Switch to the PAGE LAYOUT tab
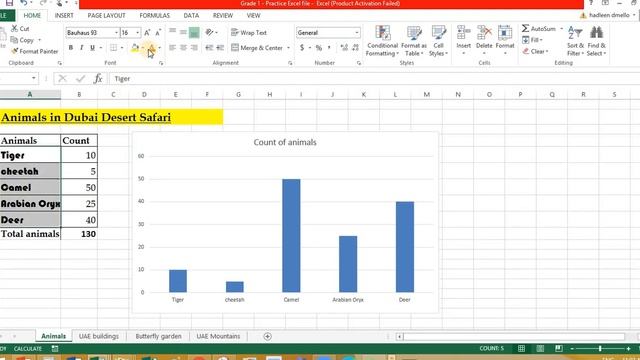640x360 pixels. [107, 16]
